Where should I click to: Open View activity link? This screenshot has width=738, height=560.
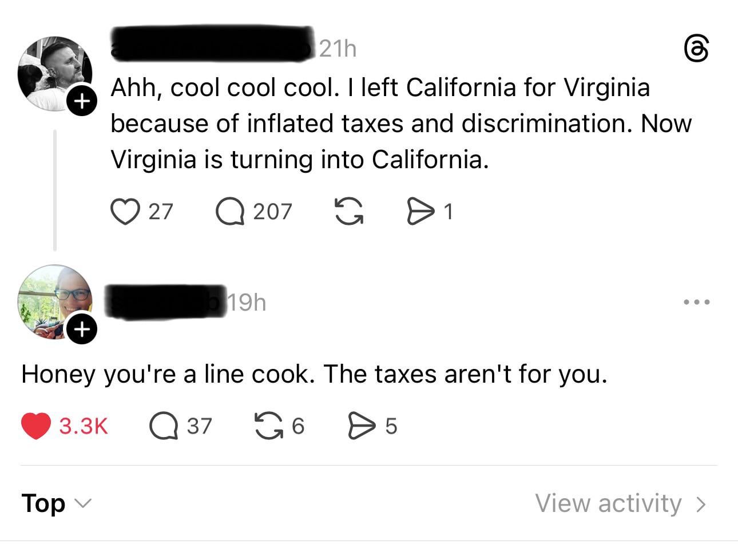[608, 503]
